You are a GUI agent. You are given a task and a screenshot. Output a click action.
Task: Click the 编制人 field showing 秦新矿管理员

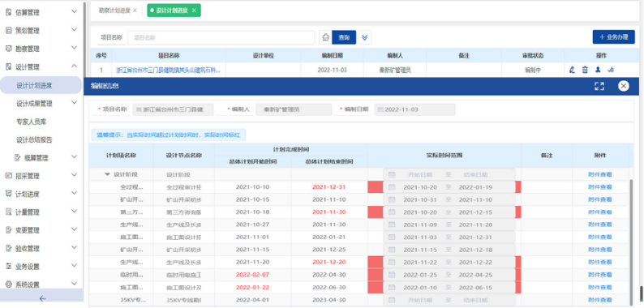pyautogui.click(x=294, y=109)
